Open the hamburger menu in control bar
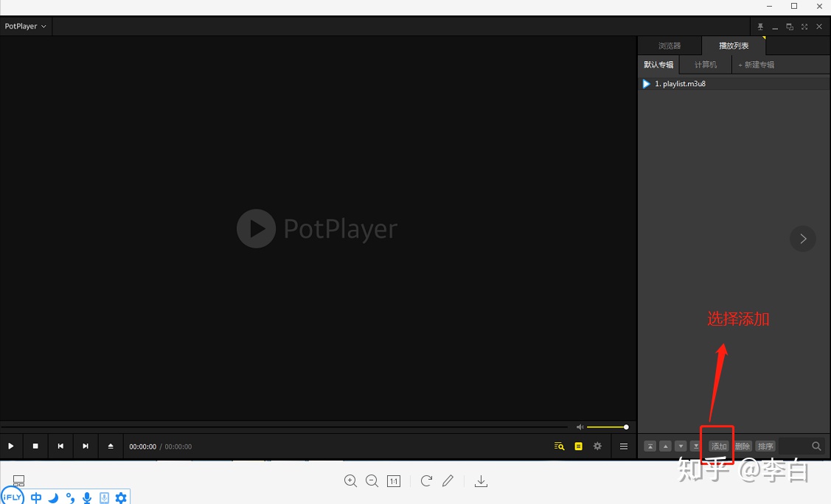Screen dimensions: 831x504 click(x=624, y=447)
